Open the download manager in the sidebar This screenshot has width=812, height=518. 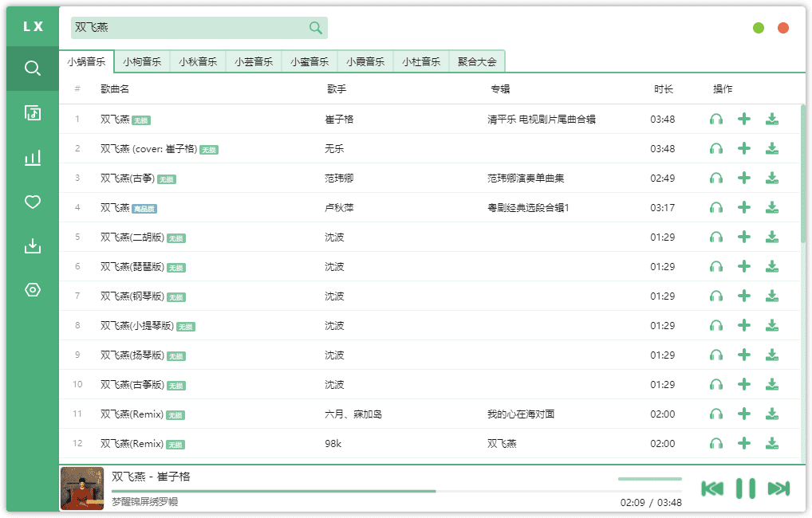click(x=32, y=246)
